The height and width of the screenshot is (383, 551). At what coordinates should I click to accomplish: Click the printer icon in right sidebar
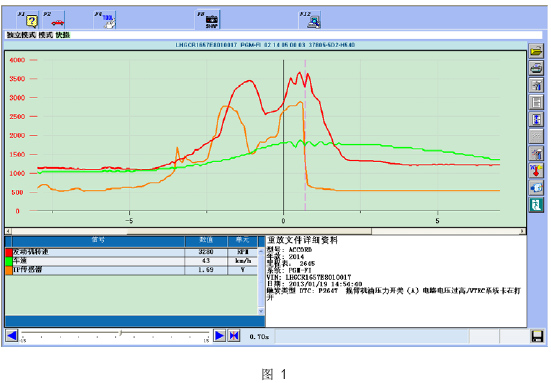click(536, 68)
